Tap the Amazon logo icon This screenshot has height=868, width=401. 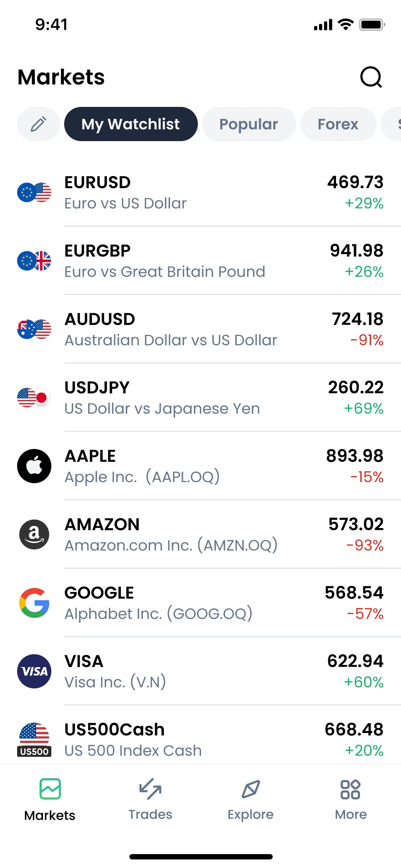[x=34, y=534]
